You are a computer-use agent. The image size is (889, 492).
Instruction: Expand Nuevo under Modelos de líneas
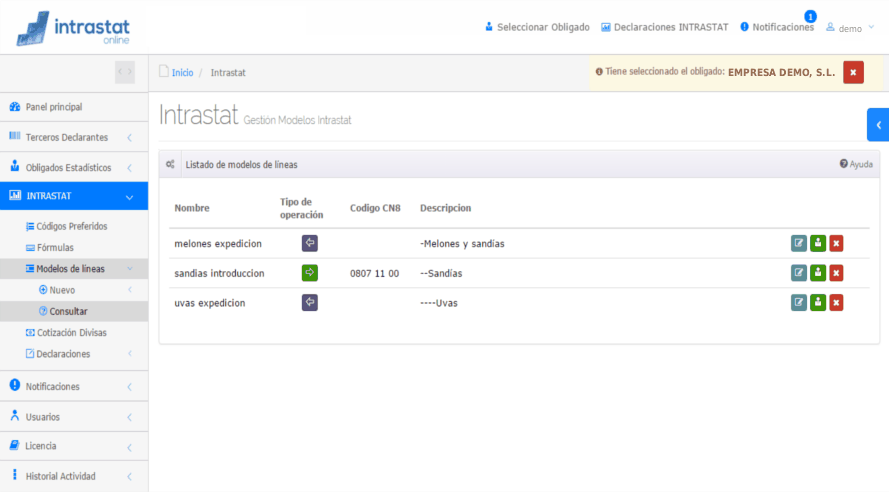tap(74, 290)
